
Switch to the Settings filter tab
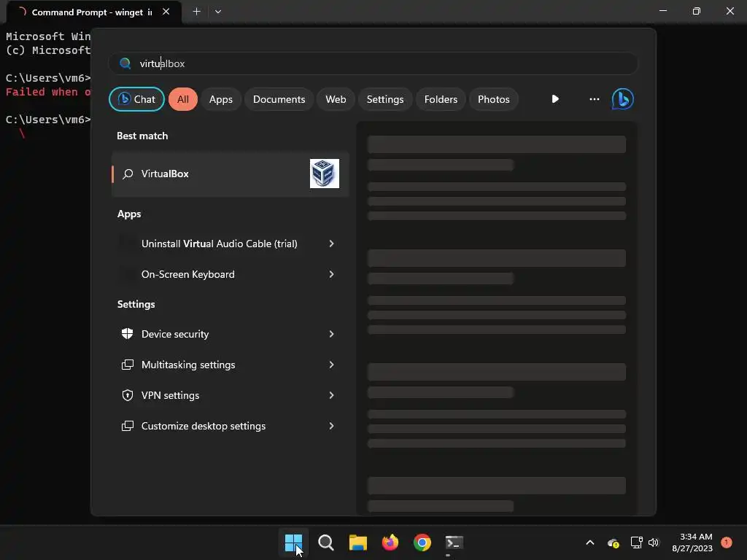pyautogui.click(x=385, y=99)
